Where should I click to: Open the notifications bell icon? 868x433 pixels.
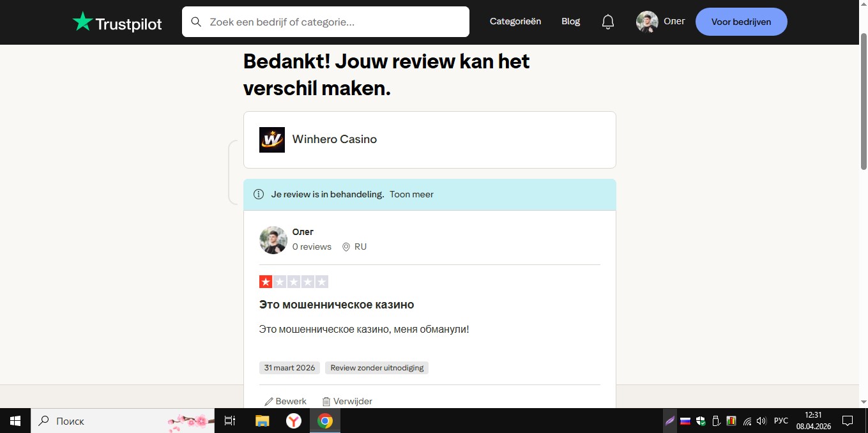(x=608, y=22)
